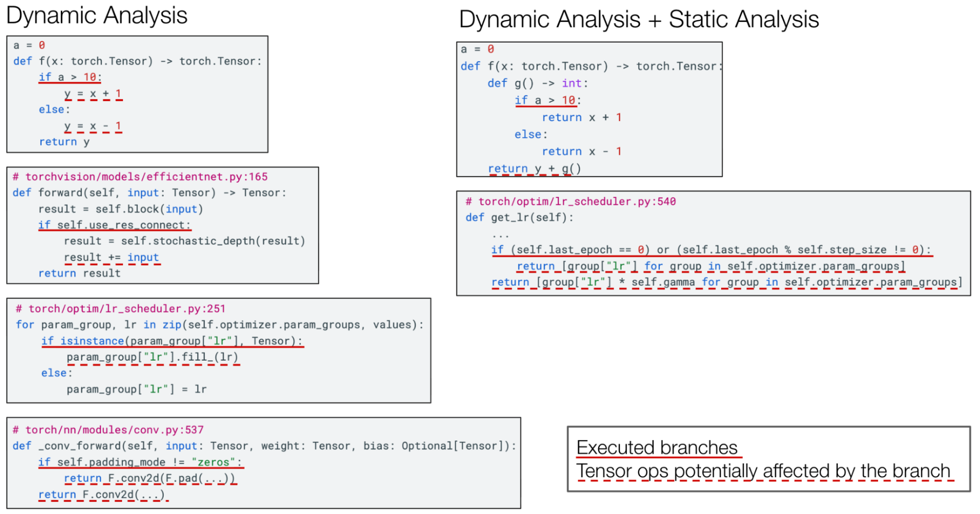Click the "y = x + 1" statement

(x=92, y=93)
